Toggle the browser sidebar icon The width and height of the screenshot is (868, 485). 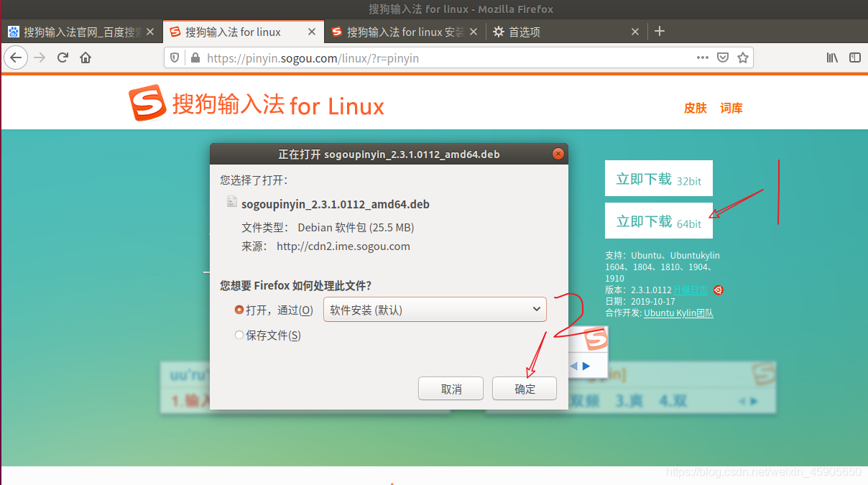point(854,57)
